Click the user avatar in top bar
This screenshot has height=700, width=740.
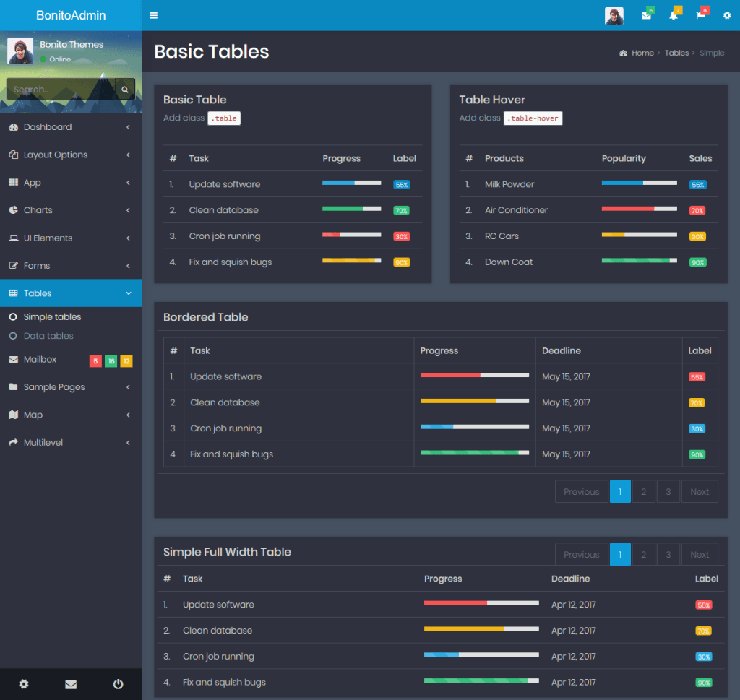click(614, 16)
